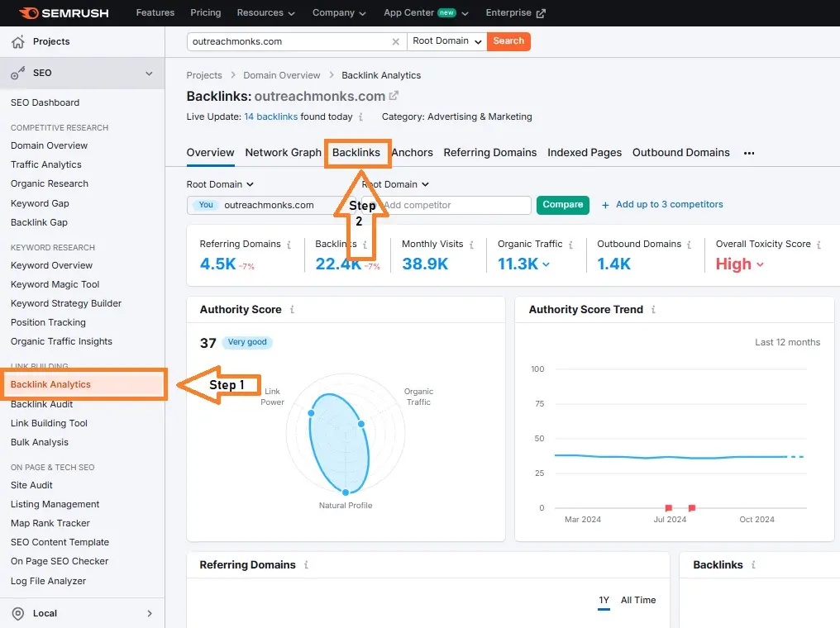Show Backlinks panel info icon

coord(752,565)
